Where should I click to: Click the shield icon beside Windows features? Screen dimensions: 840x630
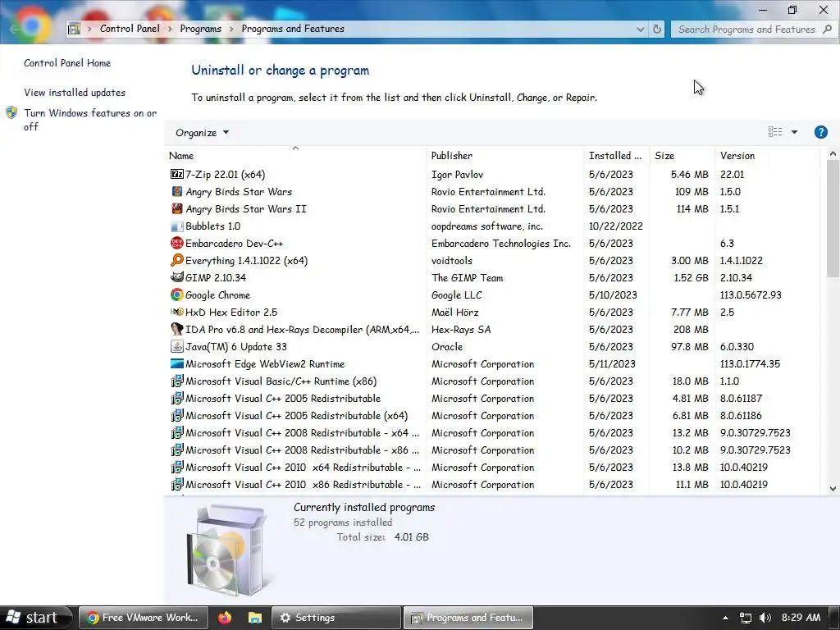click(x=11, y=112)
